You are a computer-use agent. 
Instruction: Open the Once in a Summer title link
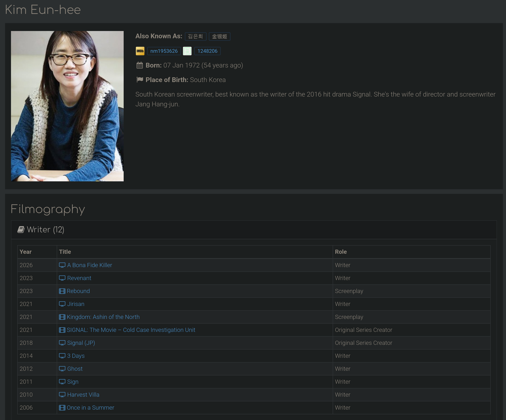point(91,408)
